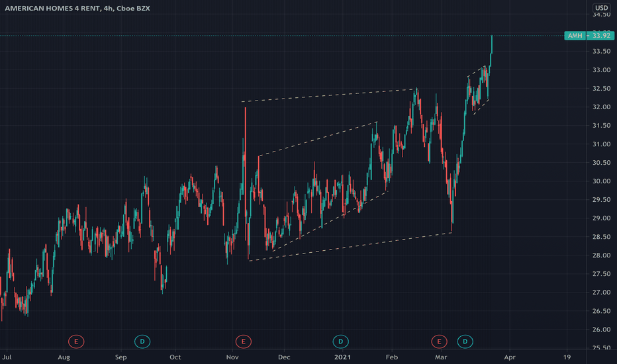Click the 33.00 price scale label
The image size is (617, 364).
pyautogui.click(x=602, y=69)
